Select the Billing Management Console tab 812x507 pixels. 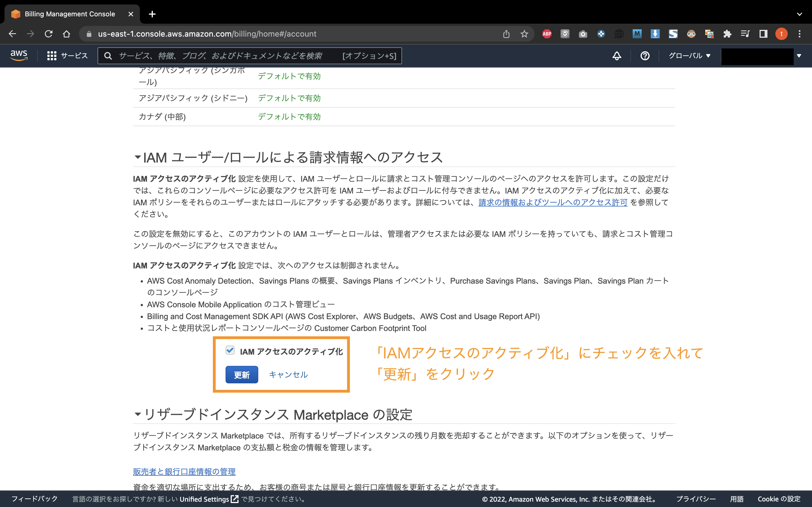tap(70, 14)
